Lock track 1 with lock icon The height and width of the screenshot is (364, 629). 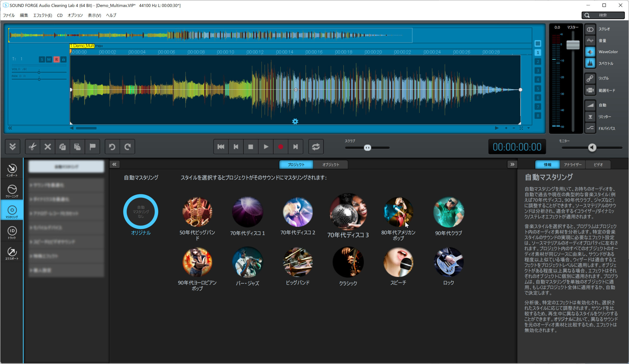click(x=63, y=59)
